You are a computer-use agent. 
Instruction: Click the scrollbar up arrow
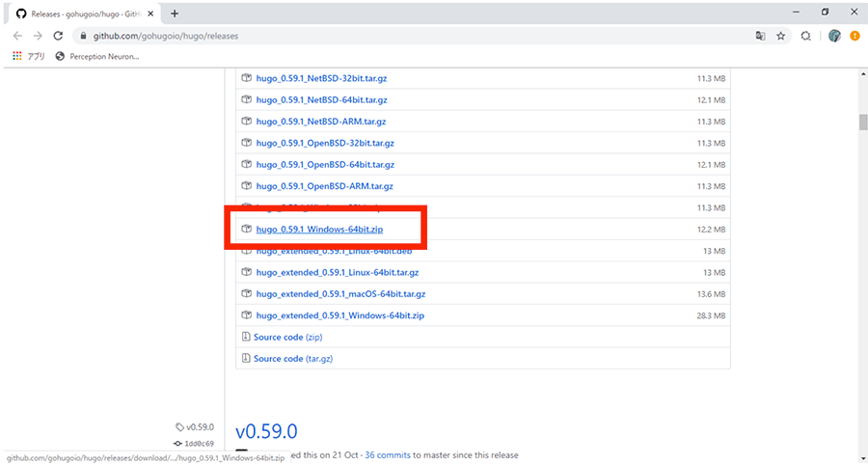(x=863, y=73)
